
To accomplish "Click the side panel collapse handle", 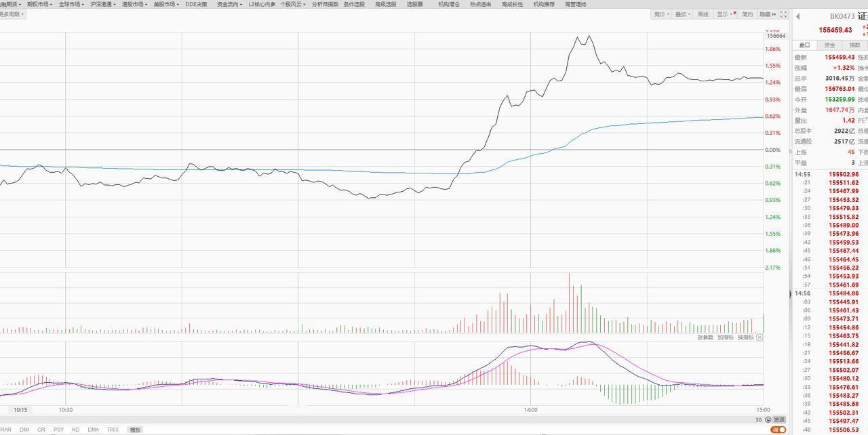I will pos(790,293).
